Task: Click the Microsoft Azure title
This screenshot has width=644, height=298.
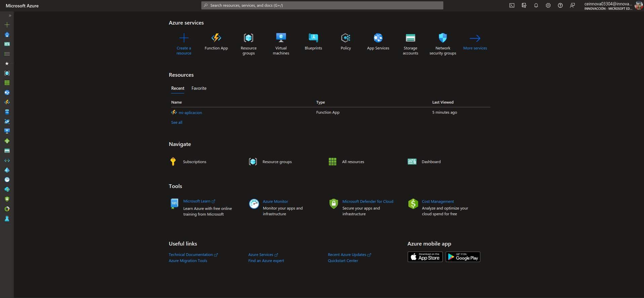Action: pyautogui.click(x=22, y=6)
